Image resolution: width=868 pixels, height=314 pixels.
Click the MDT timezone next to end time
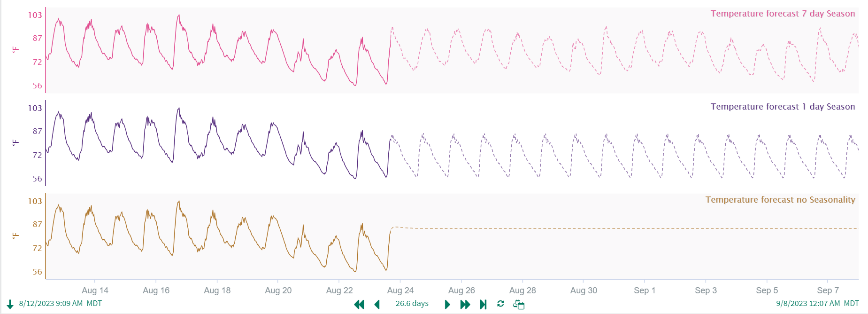coord(851,304)
